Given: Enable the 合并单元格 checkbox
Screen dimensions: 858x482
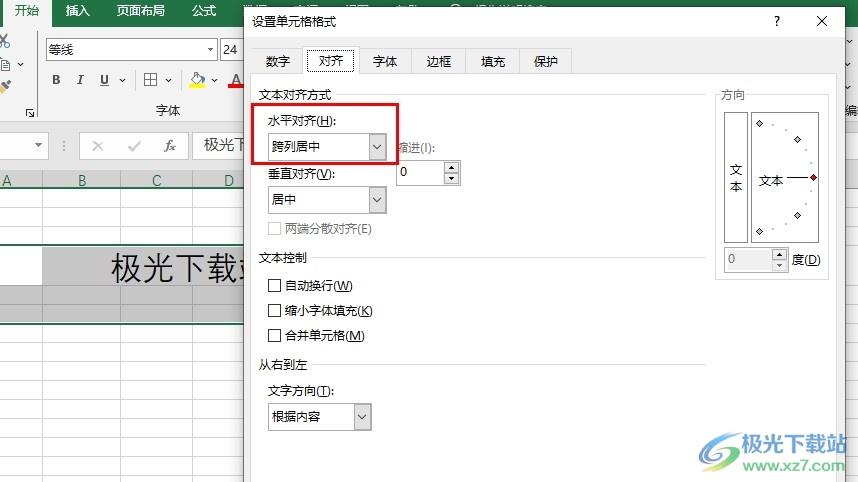Looking at the screenshot, I should pyautogui.click(x=274, y=335).
